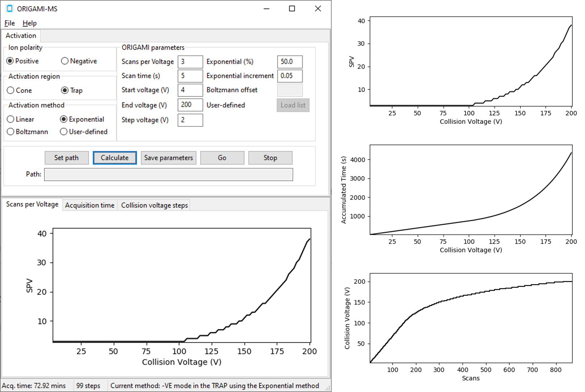Click the 'Ion polarity' group label
The height and width of the screenshot is (392, 585).
25,47
